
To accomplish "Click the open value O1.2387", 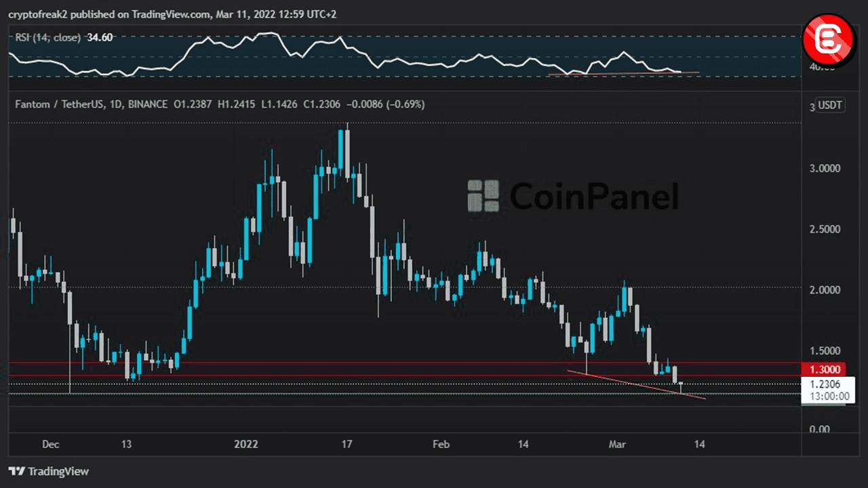I will [x=193, y=104].
